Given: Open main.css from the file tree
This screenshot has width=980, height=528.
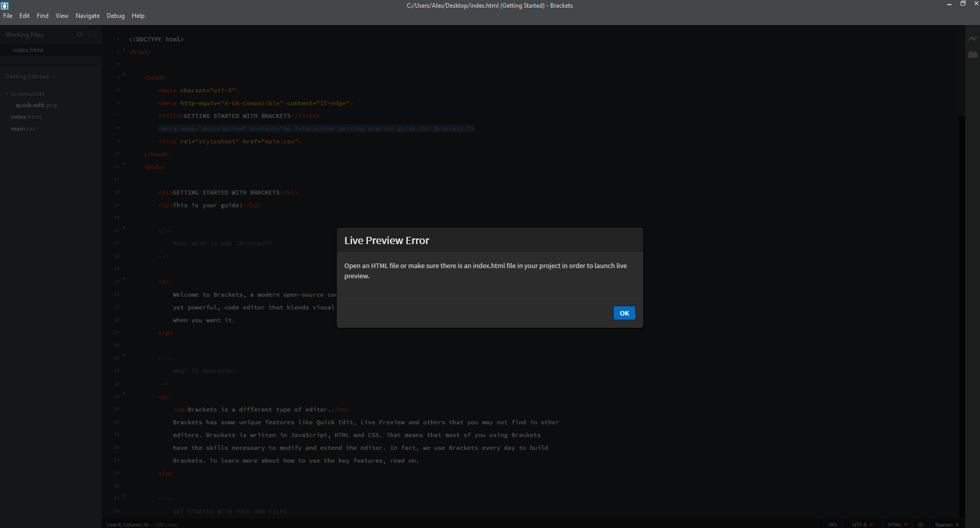Looking at the screenshot, I should tap(23, 129).
